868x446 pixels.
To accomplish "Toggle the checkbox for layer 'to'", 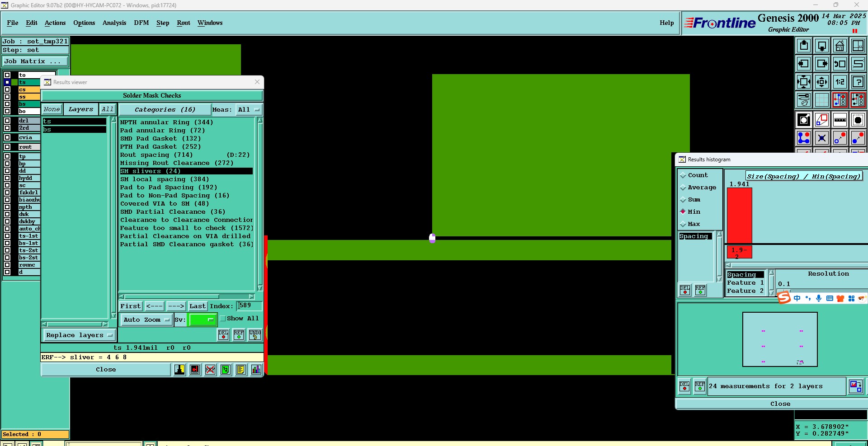I will point(7,75).
